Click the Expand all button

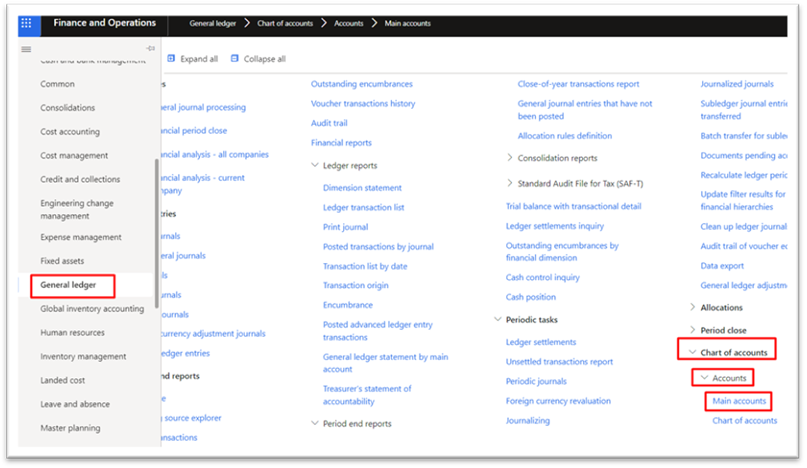coord(193,59)
